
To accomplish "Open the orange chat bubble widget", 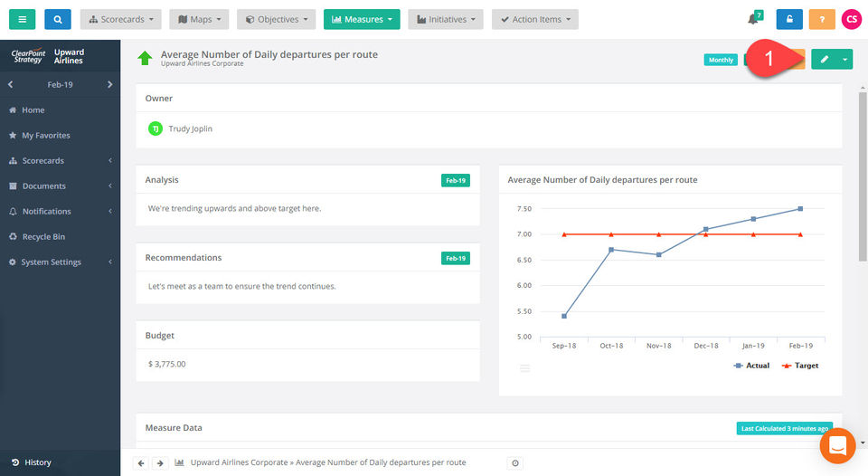I will tap(837, 445).
